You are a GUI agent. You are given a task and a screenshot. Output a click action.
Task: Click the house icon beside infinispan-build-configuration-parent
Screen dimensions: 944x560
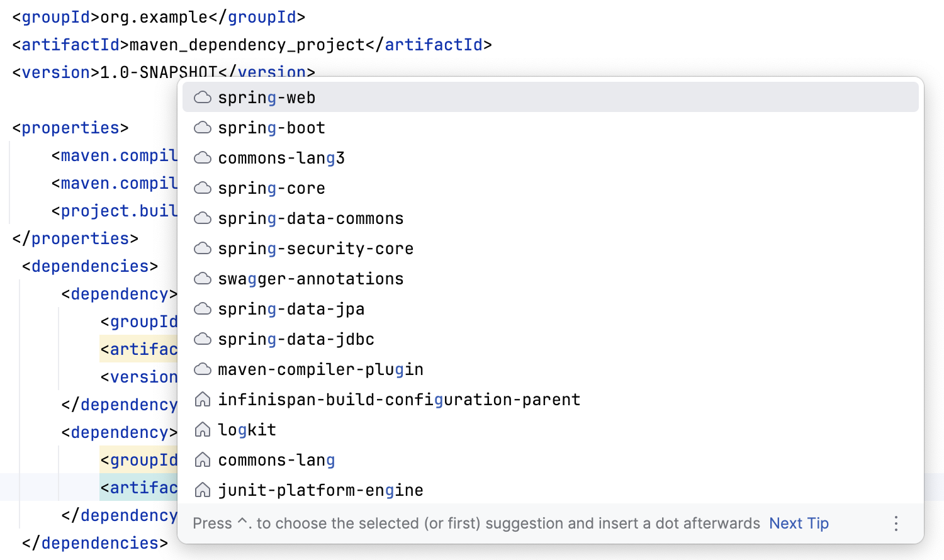click(x=203, y=400)
